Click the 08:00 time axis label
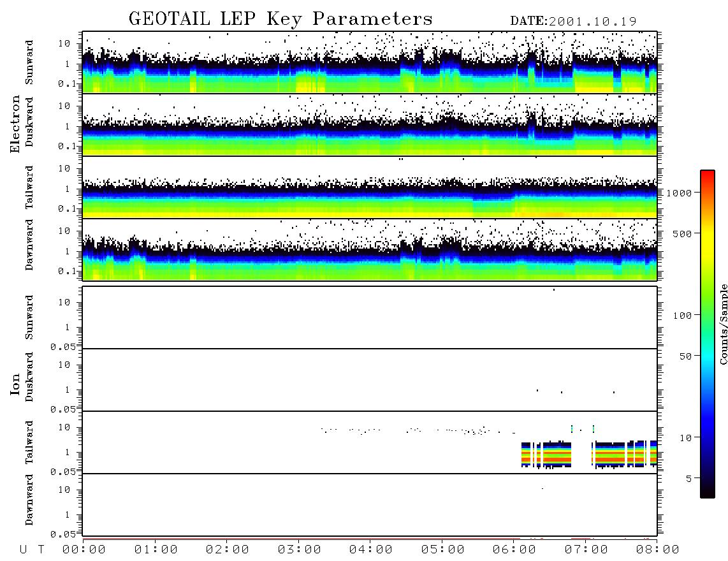728x561 pixels. 657,550
